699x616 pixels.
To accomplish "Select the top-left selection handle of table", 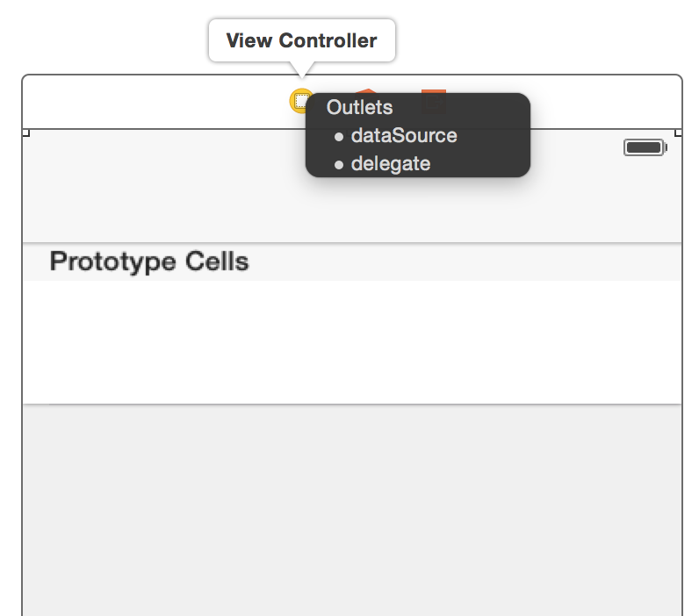I will [25, 133].
